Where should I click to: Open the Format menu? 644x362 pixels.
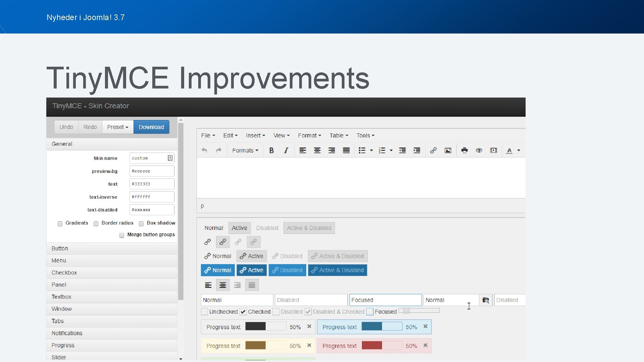310,135
